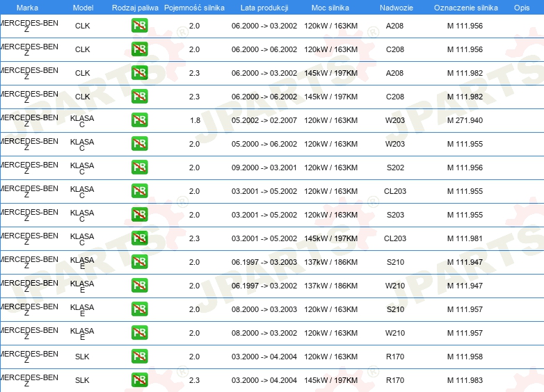This screenshot has height=392, width=544.
Task: Click the CL203 cell in the 2.3 row
Action: click(x=395, y=238)
